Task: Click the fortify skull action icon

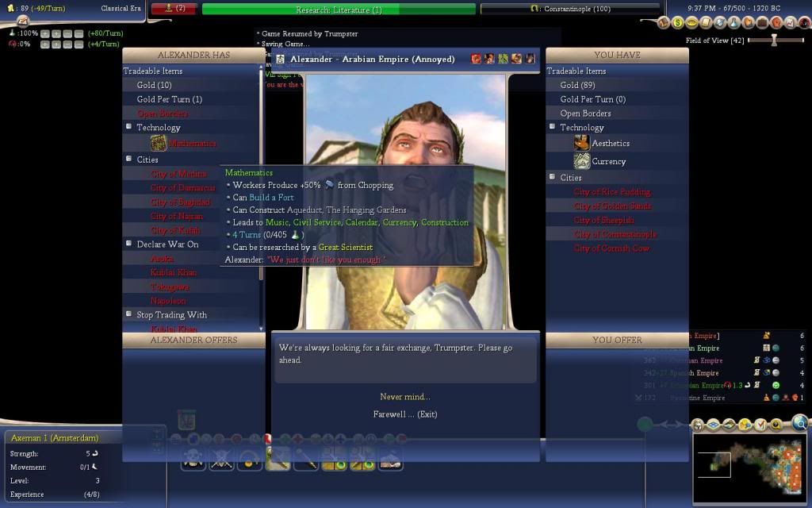Action: pyautogui.click(x=193, y=459)
